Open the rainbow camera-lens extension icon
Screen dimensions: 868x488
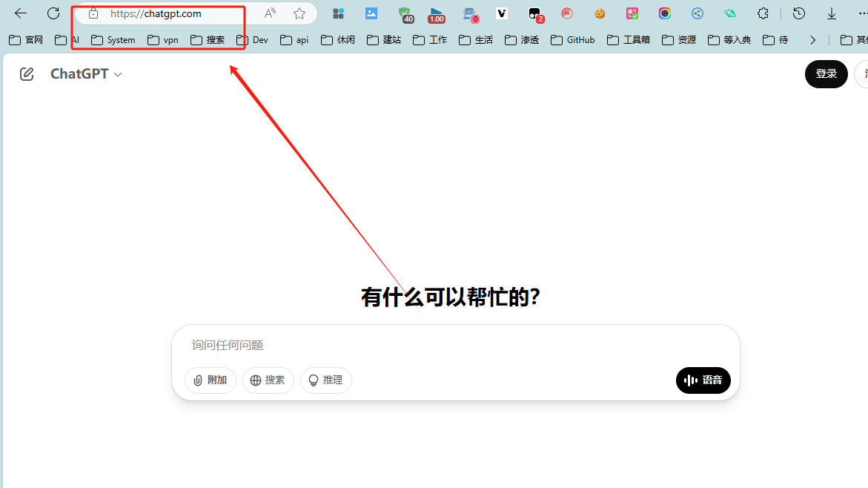[665, 13]
